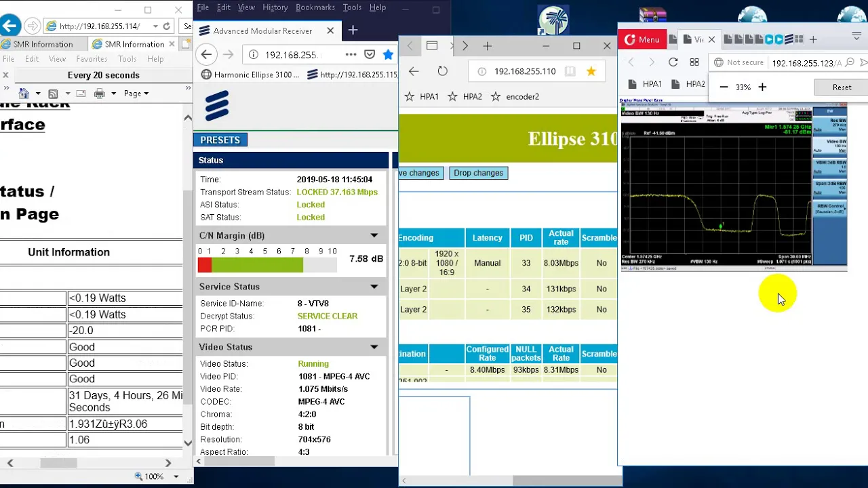The height and width of the screenshot is (488, 868).
Task: Click the IE Read Mail icon
Action: [81, 94]
